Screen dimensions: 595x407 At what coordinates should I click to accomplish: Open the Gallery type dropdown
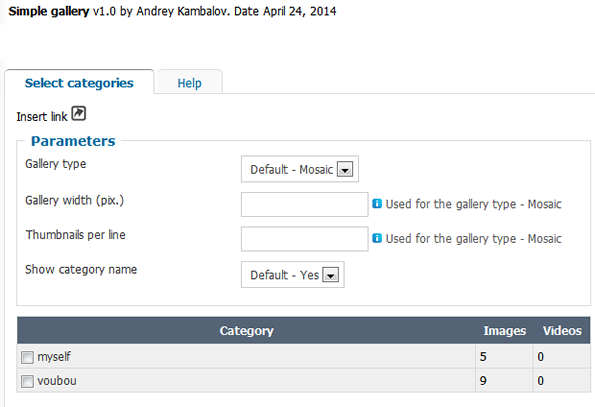(300, 169)
